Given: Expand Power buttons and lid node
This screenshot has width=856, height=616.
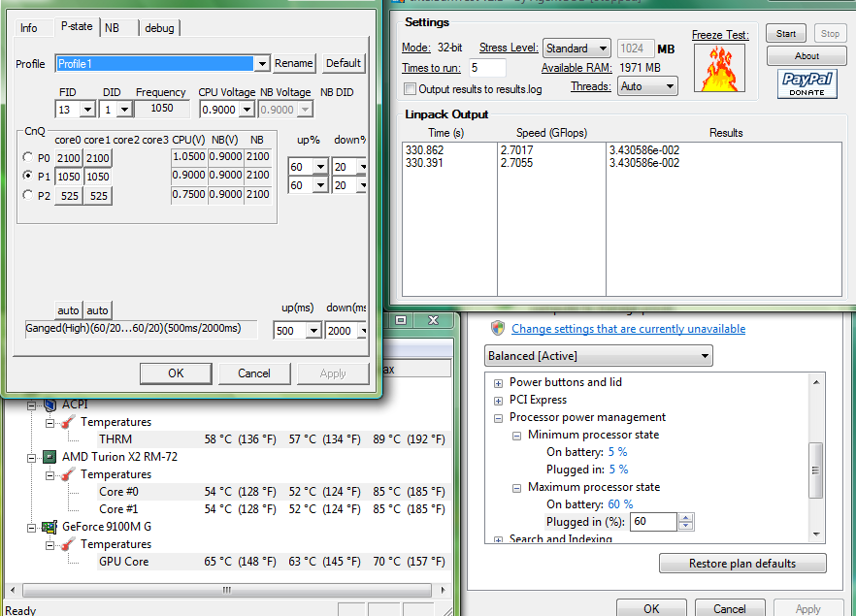Looking at the screenshot, I should click(498, 383).
